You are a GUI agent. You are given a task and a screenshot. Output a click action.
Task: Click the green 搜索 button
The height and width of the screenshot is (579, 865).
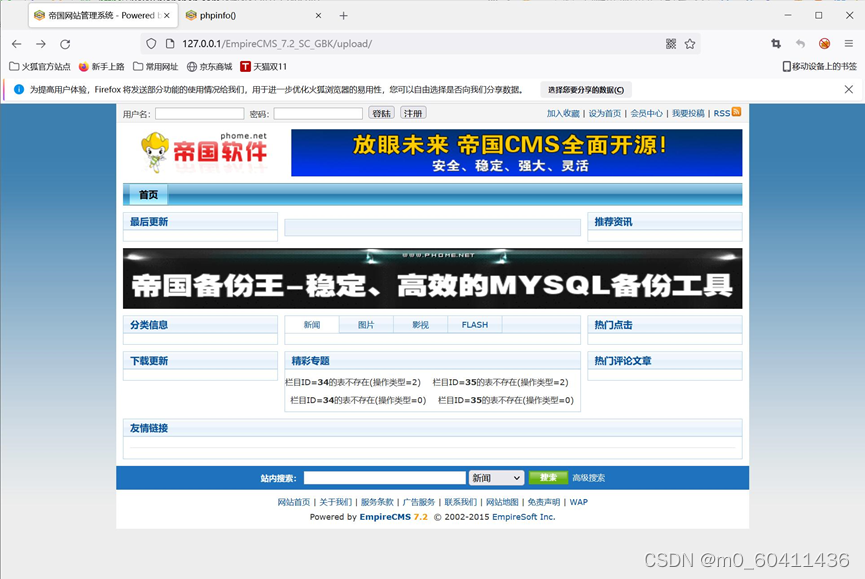(548, 478)
